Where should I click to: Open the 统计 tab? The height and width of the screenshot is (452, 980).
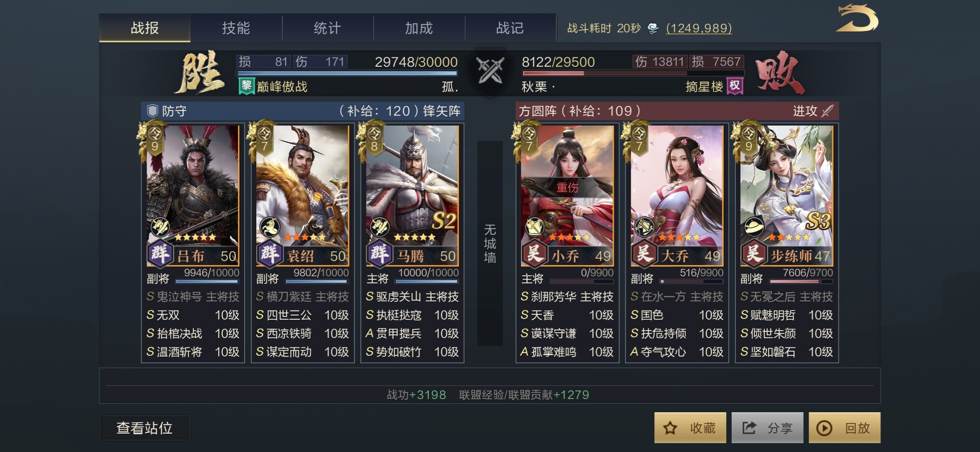click(x=328, y=28)
